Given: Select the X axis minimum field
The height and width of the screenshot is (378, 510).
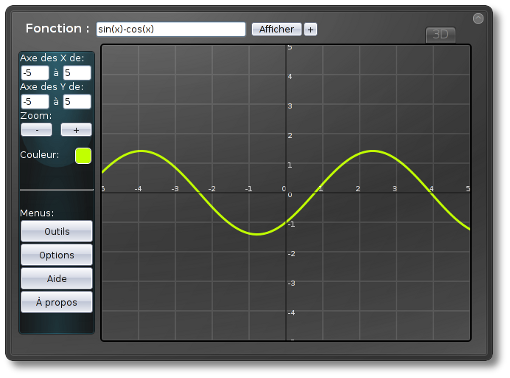Looking at the screenshot, I should coord(35,73).
